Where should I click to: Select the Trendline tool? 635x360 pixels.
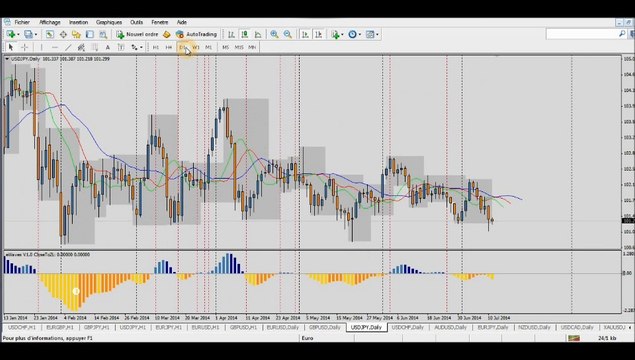[x=68, y=47]
